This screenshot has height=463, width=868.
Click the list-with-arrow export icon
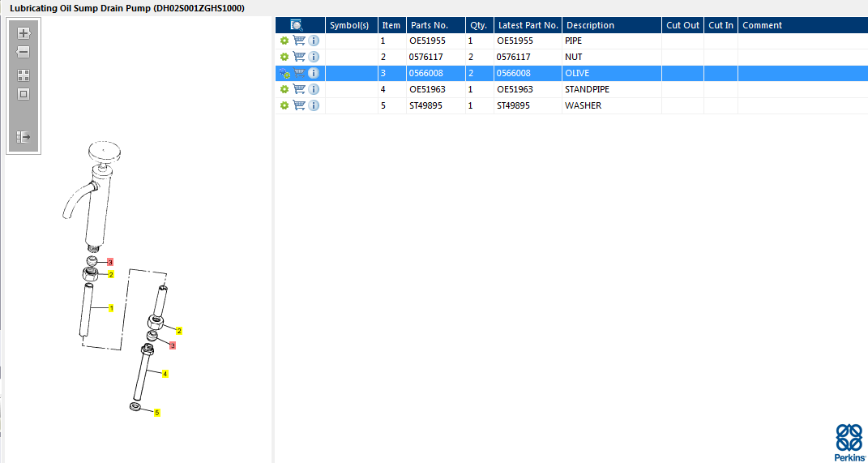24,136
